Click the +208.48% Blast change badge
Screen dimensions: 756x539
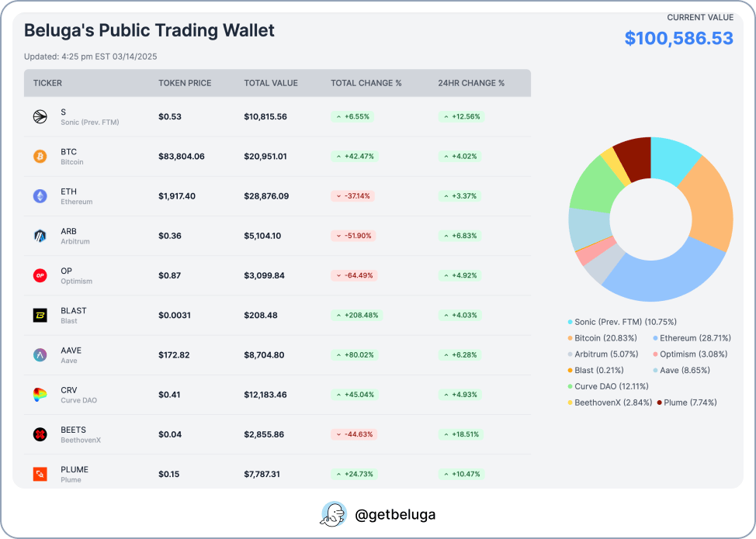(357, 316)
